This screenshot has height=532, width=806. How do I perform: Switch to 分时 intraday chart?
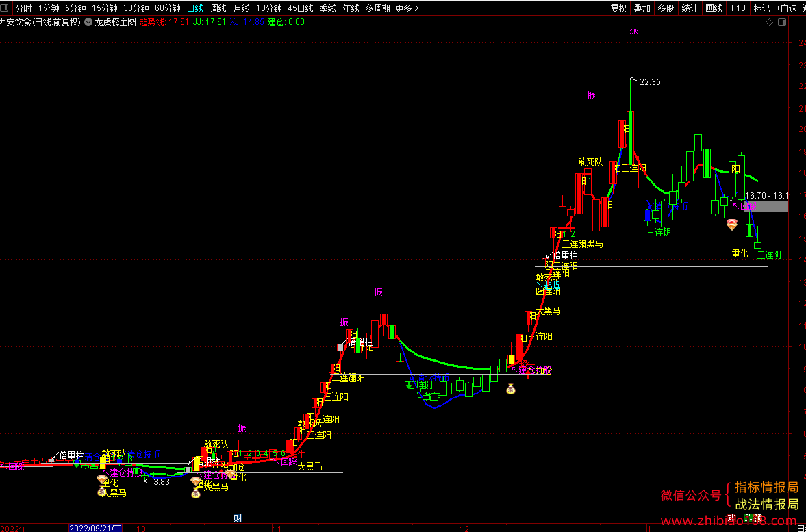pyautogui.click(x=24, y=8)
